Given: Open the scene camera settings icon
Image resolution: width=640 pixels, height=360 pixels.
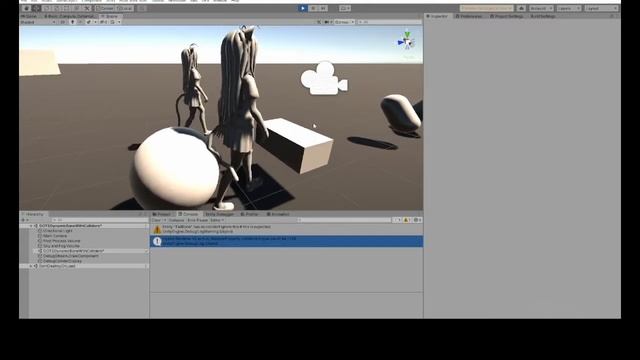Looking at the screenshot, I should pyautogui.click(x=327, y=22).
